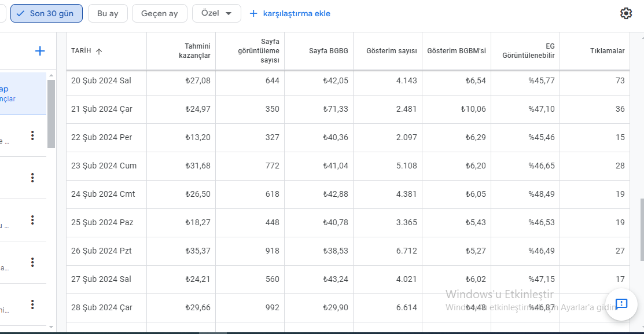
Task: Toggle the TARİH ascending sort arrow
Action: tap(99, 51)
